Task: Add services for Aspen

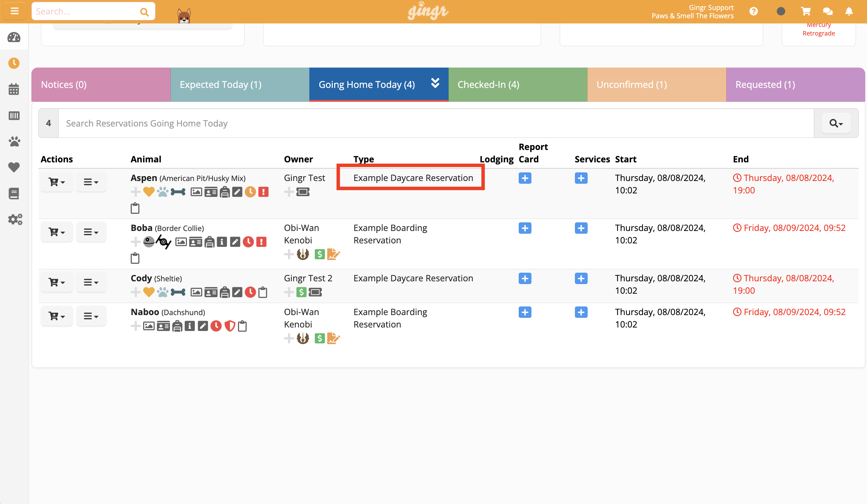Action: (581, 178)
